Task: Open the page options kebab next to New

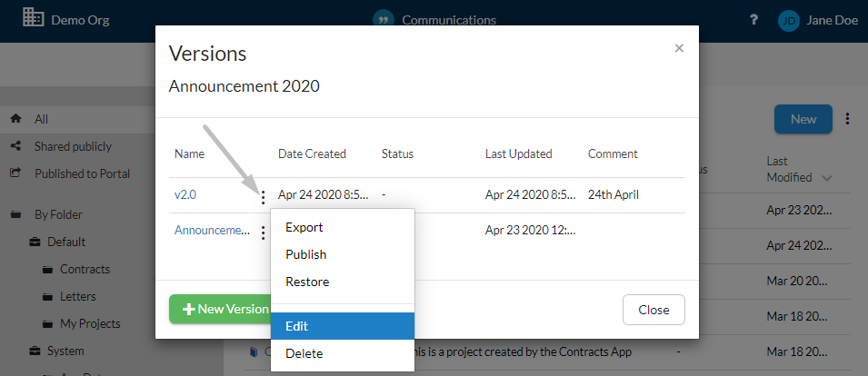Action: click(847, 118)
